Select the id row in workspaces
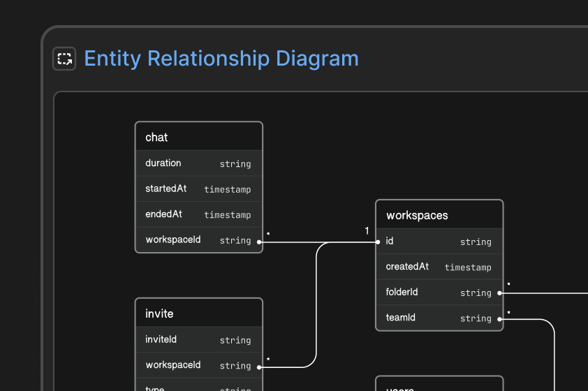This screenshot has height=391, width=588. [439, 242]
